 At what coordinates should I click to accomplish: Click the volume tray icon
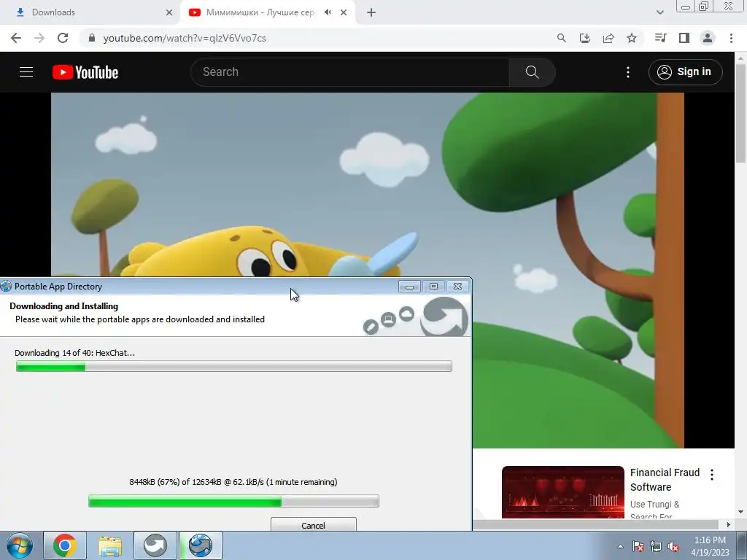673,546
